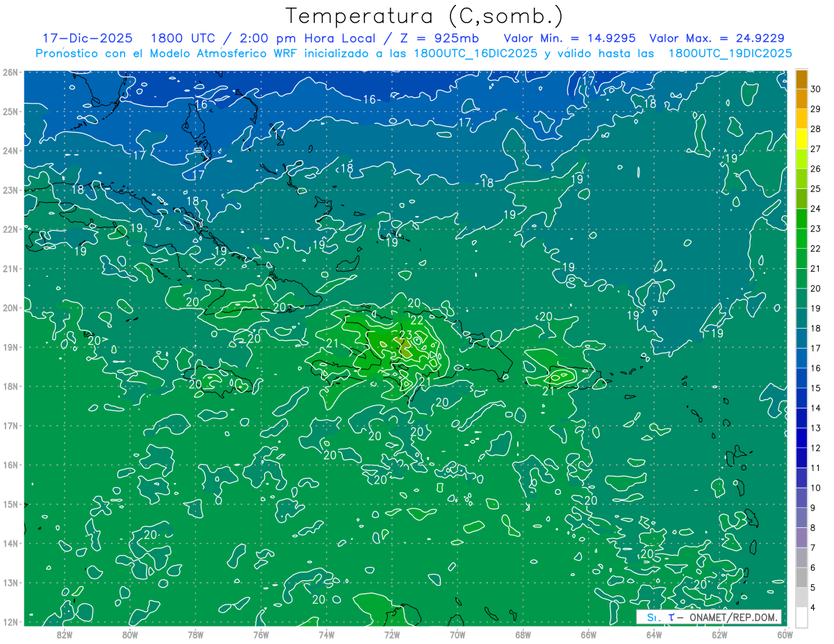Viewport: 834px width, 644px height.
Task: Click the '12N' latitude axis label
Action: [x=10, y=622]
